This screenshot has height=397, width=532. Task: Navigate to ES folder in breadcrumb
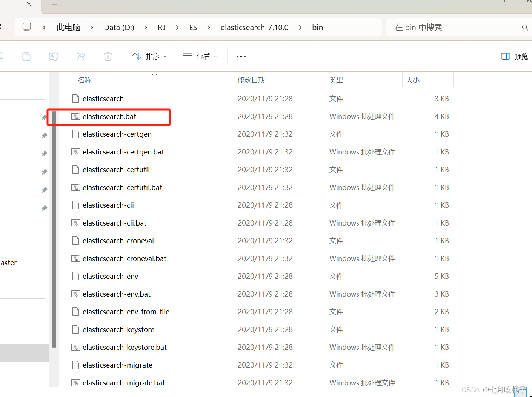click(193, 28)
